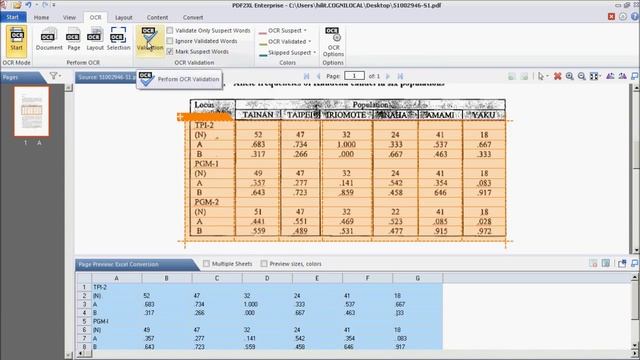This screenshot has width=640, height=360.
Task: Go to the last page
Action: [400, 76]
